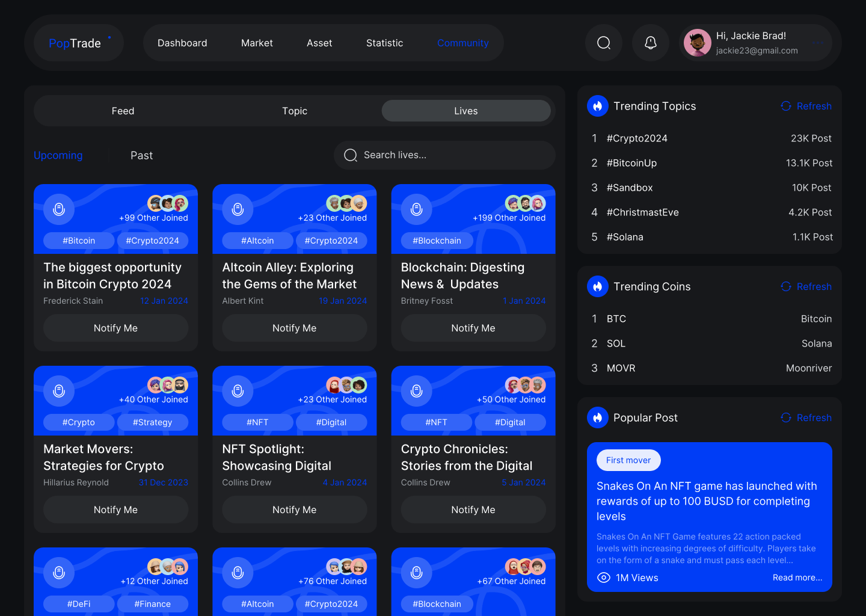The height and width of the screenshot is (616, 866).
Task: Click the First mover badge
Action: coord(628,460)
